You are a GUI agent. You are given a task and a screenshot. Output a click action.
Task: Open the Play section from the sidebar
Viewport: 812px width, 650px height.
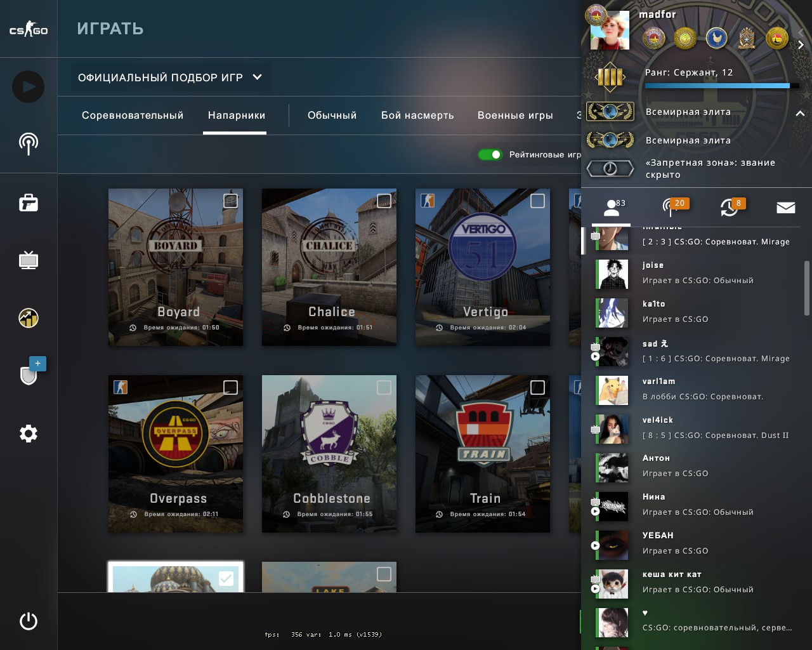(29, 86)
